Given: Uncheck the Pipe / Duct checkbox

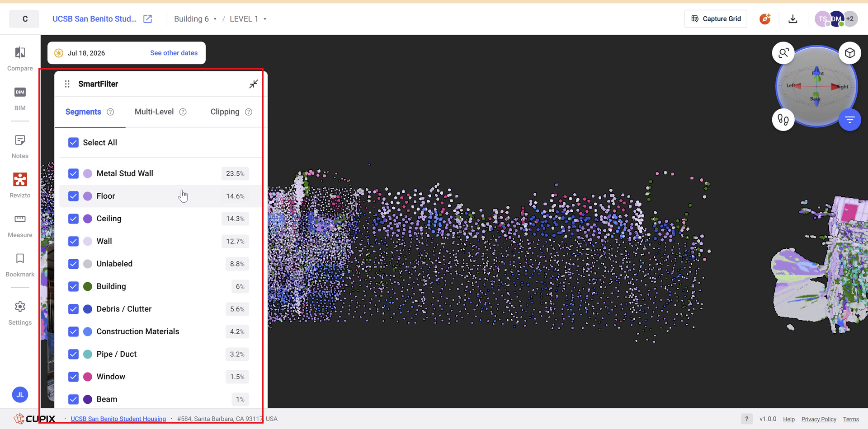Looking at the screenshot, I should tap(73, 354).
